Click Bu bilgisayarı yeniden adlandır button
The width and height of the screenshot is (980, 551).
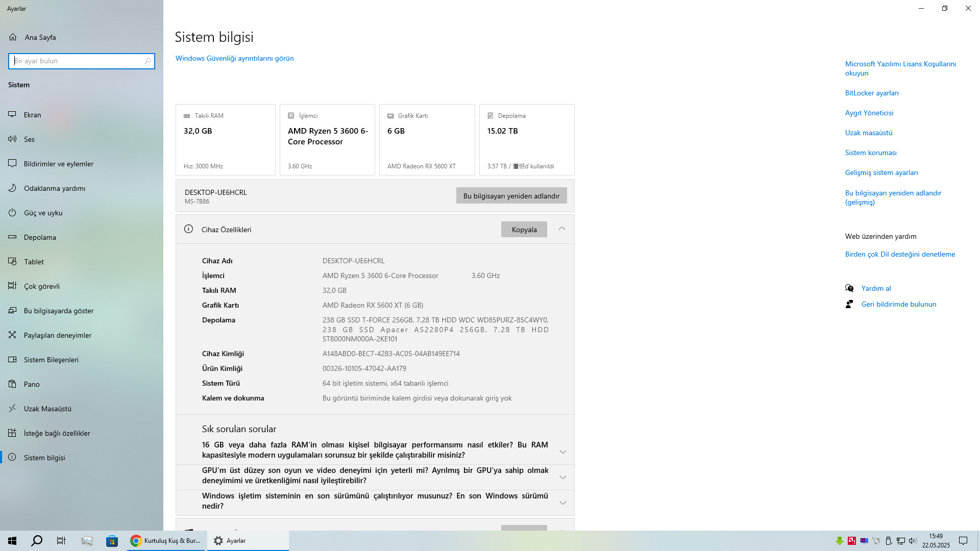click(x=511, y=196)
